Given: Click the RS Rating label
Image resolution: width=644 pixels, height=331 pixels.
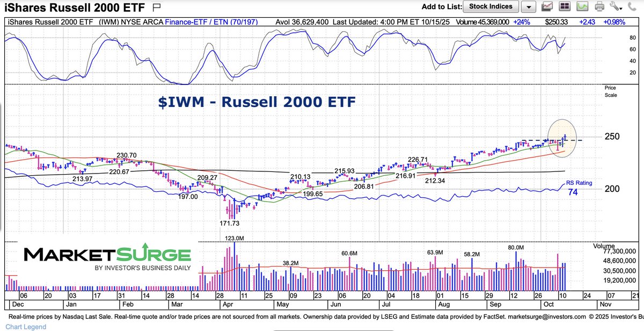Looking at the screenshot, I should point(580,183).
